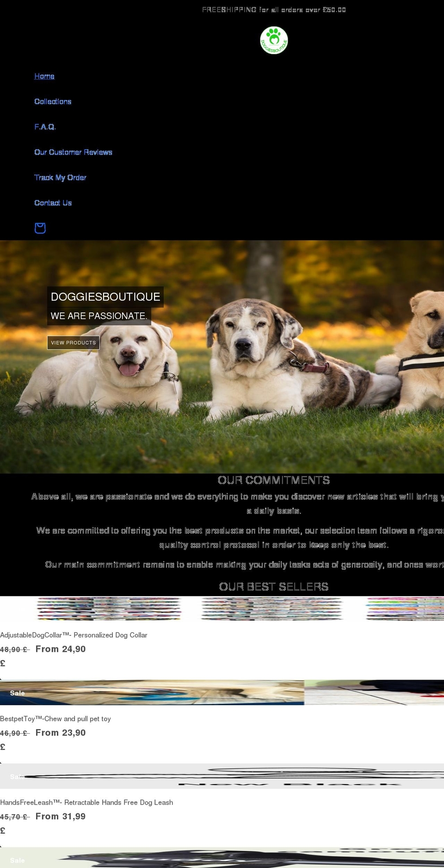The image size is (444, 868).
Task: Open BestpetToy Chew and pull pet toy
Action: coord(55,718)
